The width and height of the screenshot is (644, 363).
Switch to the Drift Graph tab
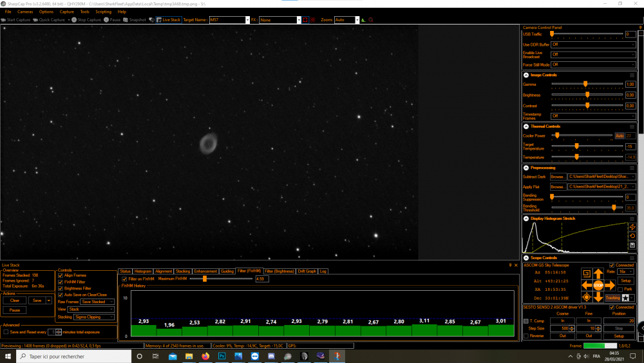pyautogui.click(x=307, y=271)
